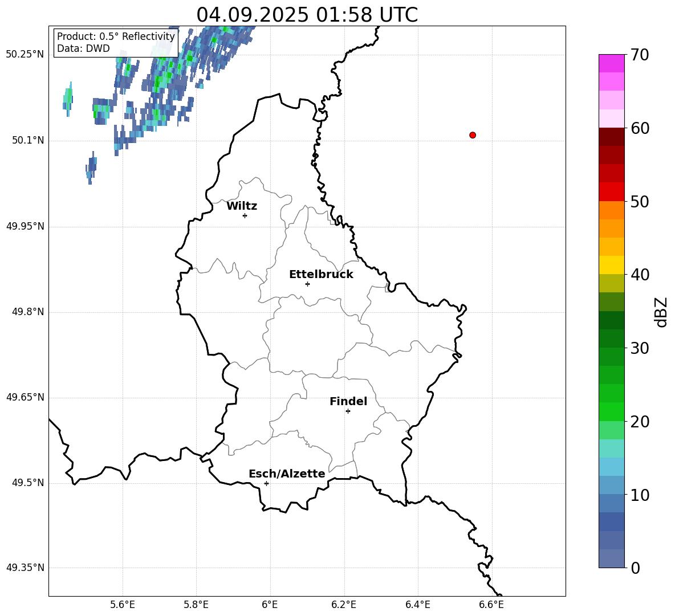Image resolution: width=675 pixels, height=616 pixels.
Task: Click the 6.4°E longitude label
Action: (x=417, y=605)
